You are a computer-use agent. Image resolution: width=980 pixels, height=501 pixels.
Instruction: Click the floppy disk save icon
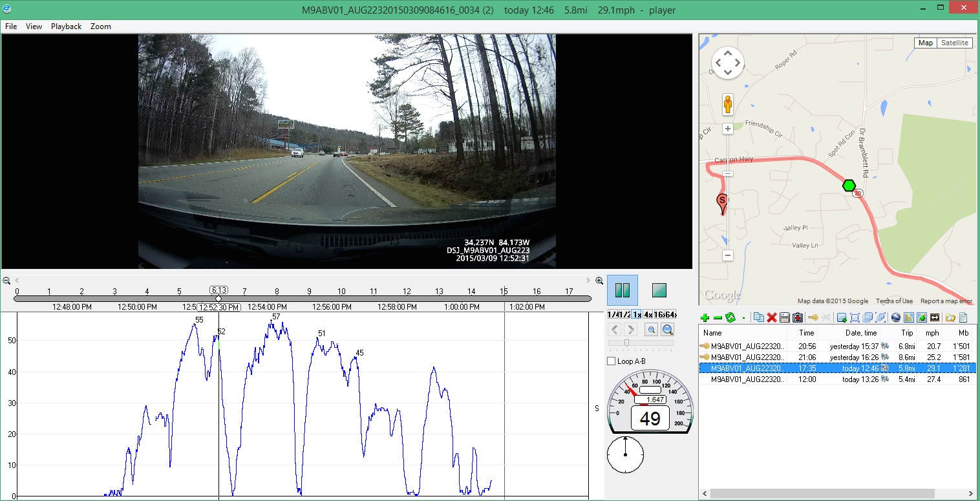tap(784, 317)
